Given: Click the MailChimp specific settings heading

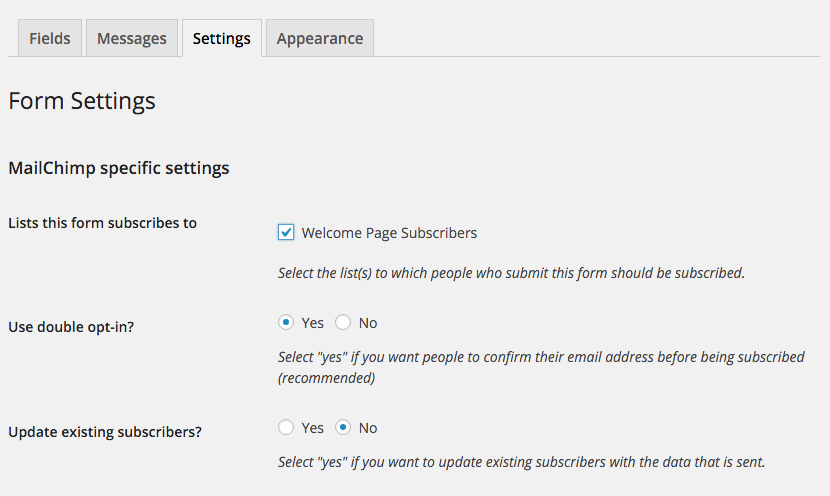Looking at the screenshot, I should tap(119, 168).
